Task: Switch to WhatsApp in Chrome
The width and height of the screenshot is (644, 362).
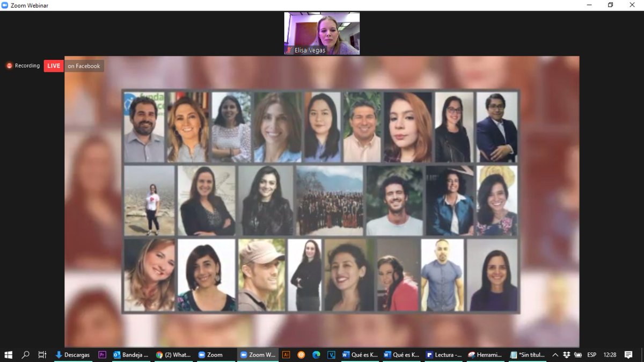Action: 174,354
